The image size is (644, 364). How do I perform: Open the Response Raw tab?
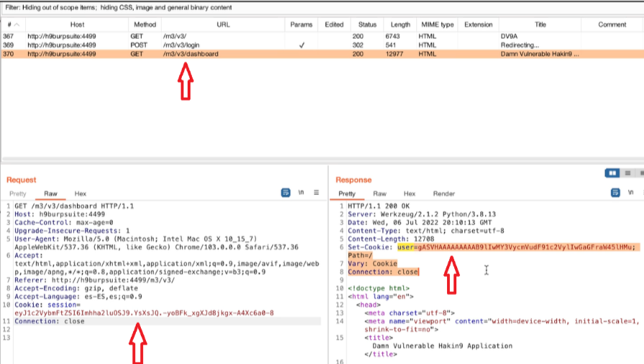[379, 194]
